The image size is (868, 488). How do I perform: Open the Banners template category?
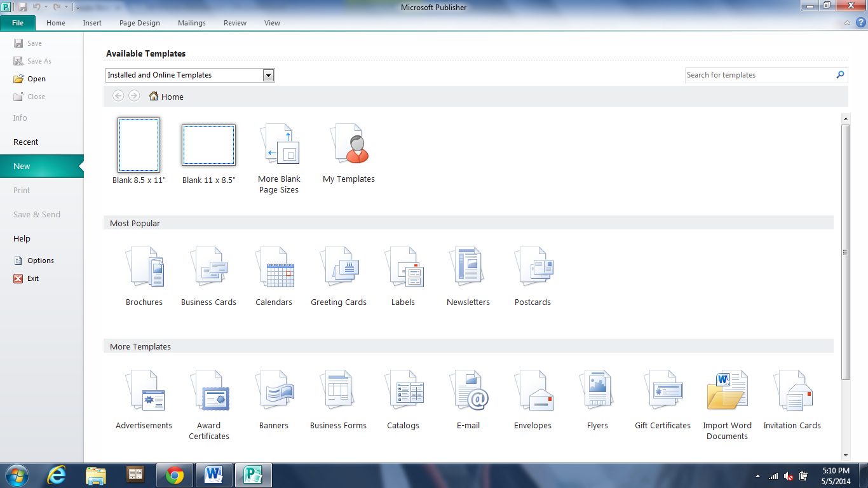[274, 400]
